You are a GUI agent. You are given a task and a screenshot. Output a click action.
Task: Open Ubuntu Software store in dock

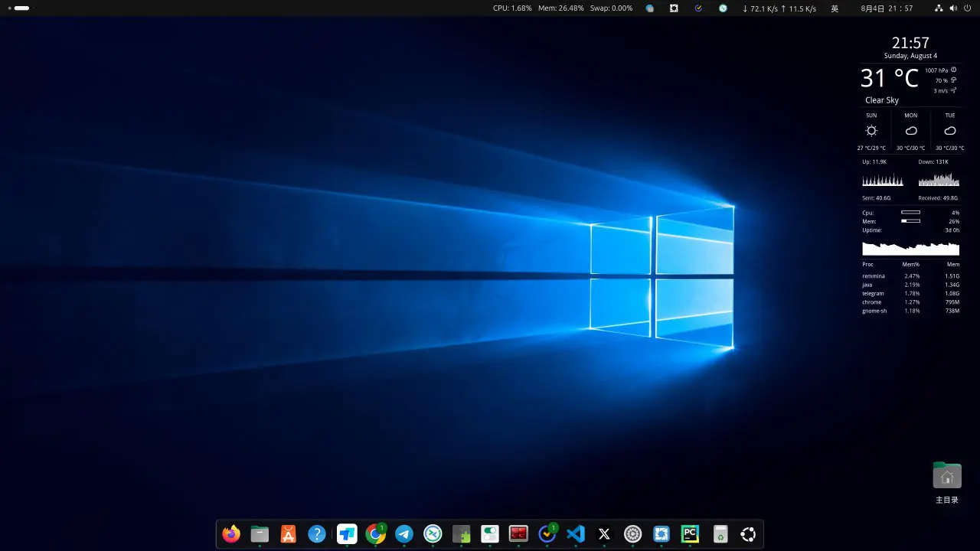(289, 534)
